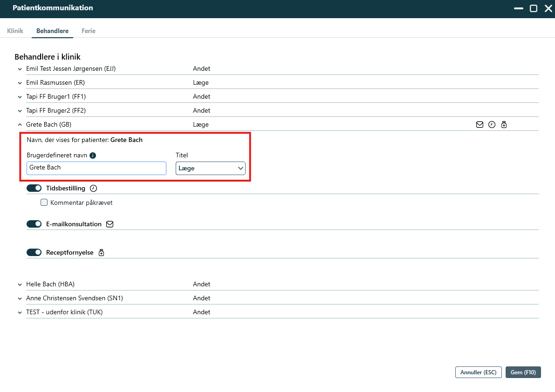This screenshot has height=392, width=555.
Task: Expand the Tapi FF Bruger1 chevron
Action: click(x=20, y=97)
